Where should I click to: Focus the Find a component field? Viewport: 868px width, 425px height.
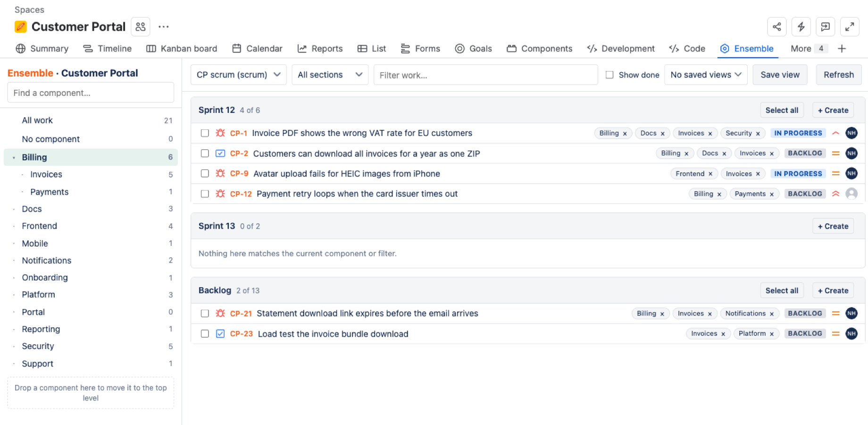91,93
